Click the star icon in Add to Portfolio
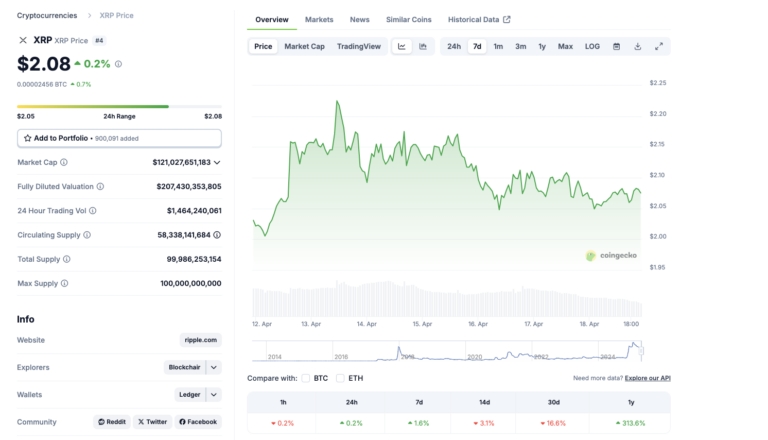The height and width of the screenshot is (440, 768). coord(27,138)
